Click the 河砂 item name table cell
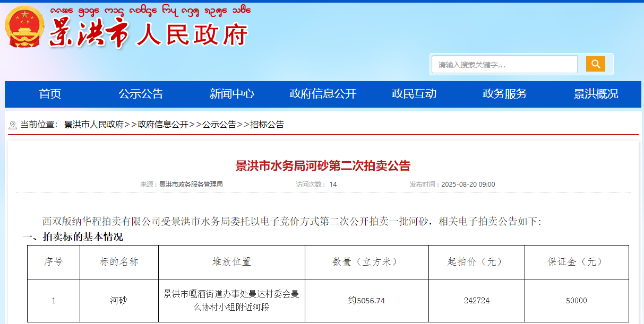644x324 pixels. (119, 301)
